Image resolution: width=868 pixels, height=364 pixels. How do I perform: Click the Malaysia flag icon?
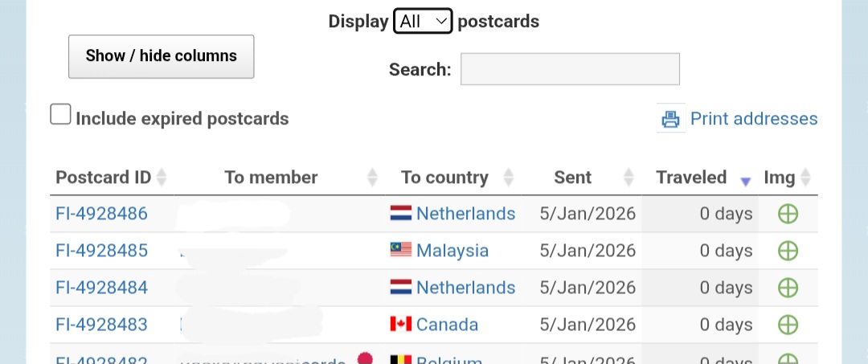(400, 251)
